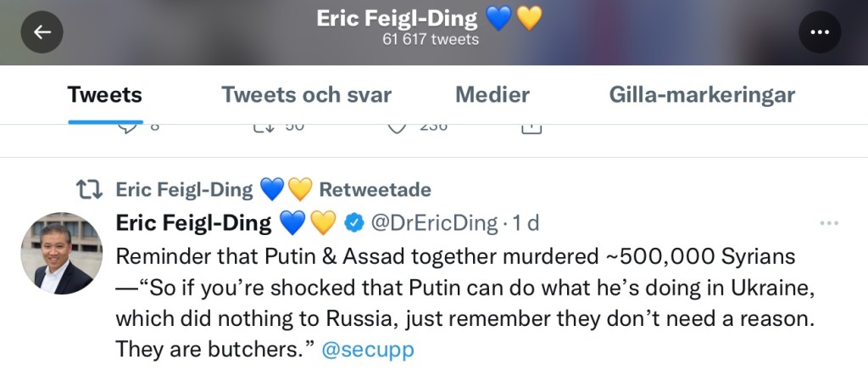Click "Eric Feigl-Ding Retweetade" label

tap(273, 188)
